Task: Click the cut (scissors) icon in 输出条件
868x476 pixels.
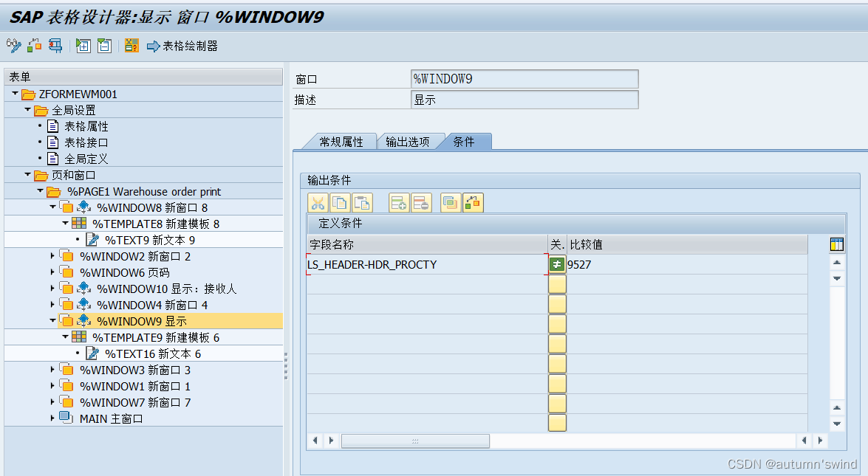Action: point(318,203)
